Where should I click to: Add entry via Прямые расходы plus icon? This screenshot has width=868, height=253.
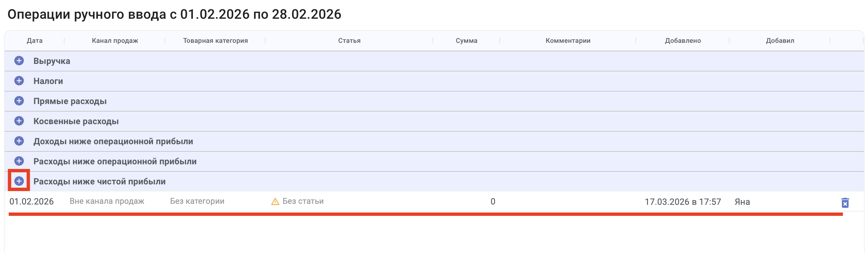pyautogui.click(x=19, y=101)
